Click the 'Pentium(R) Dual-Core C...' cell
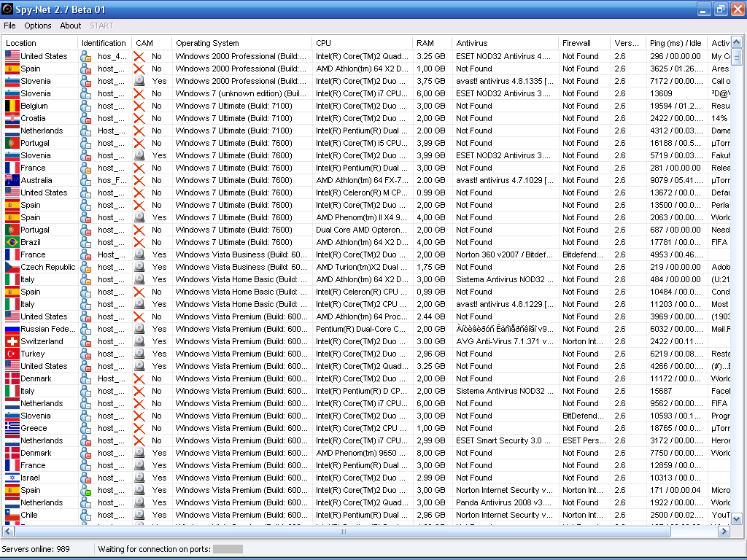 [x=360, y=329]
